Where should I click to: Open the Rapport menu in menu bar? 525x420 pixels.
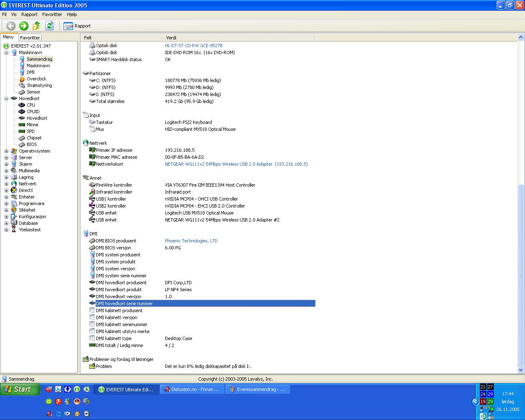pos(30,14)
